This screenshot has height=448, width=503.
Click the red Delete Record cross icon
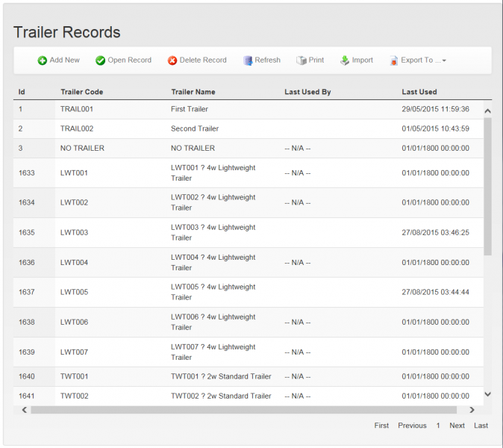(x=172, y=60)
